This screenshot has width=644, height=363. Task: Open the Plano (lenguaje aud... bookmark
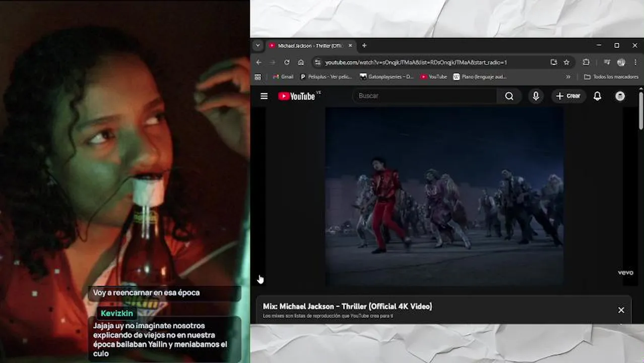[480, 77]
